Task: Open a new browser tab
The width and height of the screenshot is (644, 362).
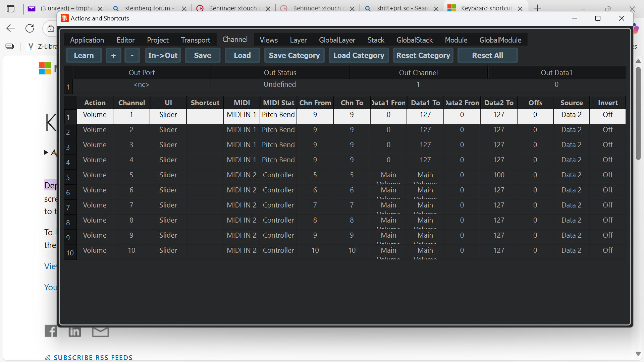Action: point(538,8)
